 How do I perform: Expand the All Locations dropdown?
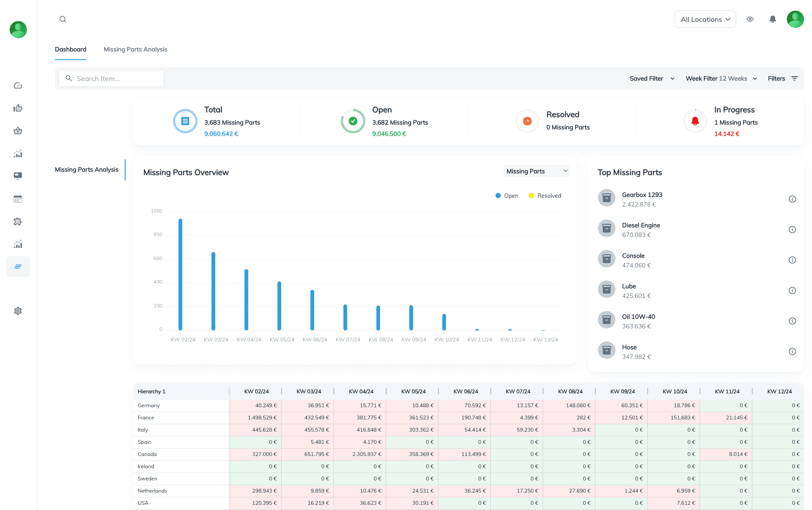click(x=705, y=19)
